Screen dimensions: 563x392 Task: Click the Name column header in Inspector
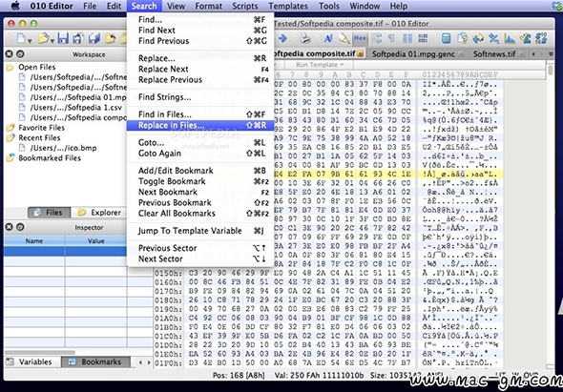(34, 241)
